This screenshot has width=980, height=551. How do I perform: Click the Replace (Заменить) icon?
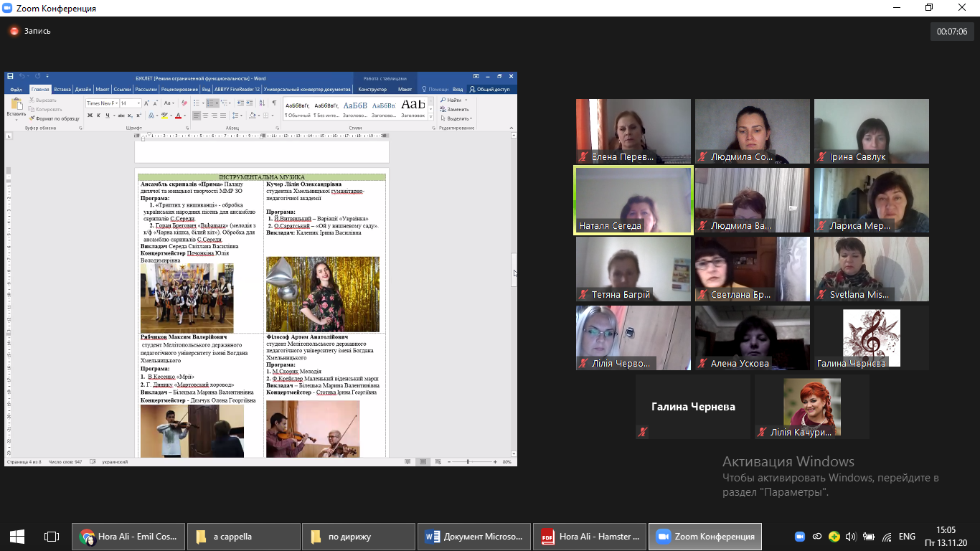(x=455, y=109)
